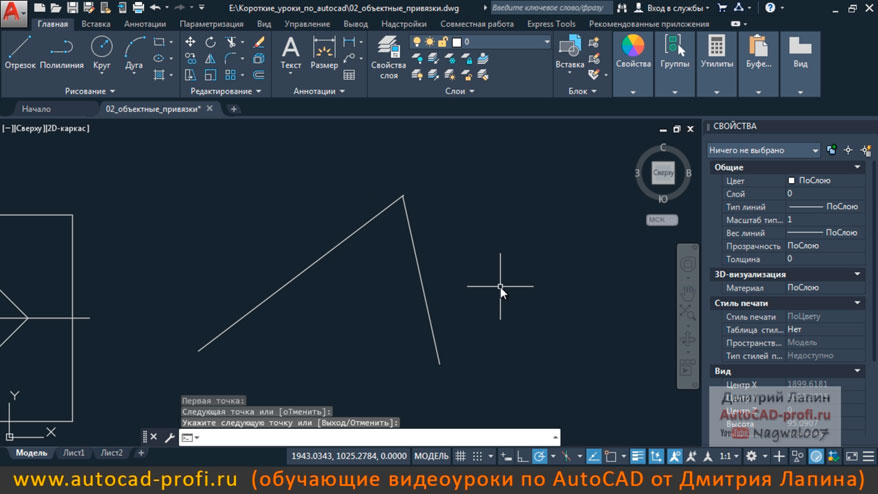Click the Вставка block insert icon
The height and width of the screenshot is (494, 878).
(x=570, y=52)
